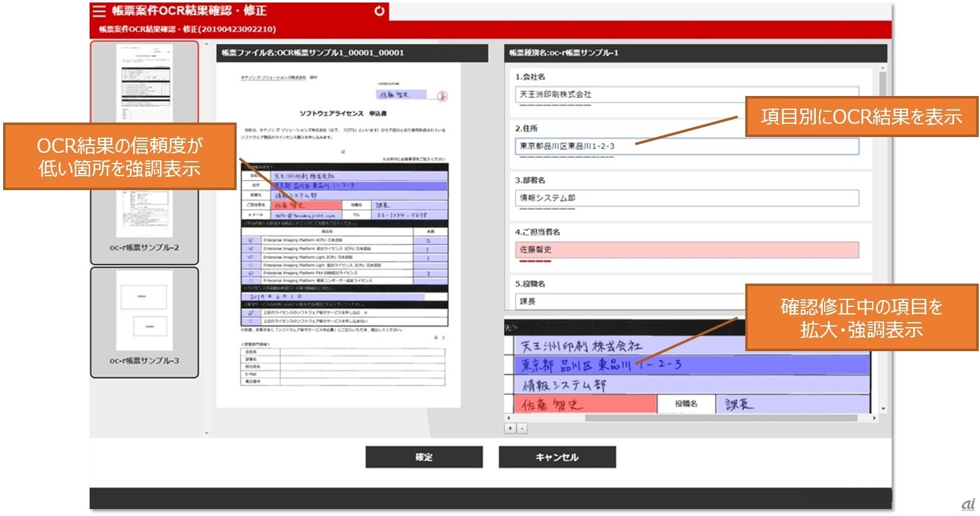Image resolution: width=980 pixels, height=516 pixels.
Task: Click the 2.住所 field label
Action: (x=526, y=129)
